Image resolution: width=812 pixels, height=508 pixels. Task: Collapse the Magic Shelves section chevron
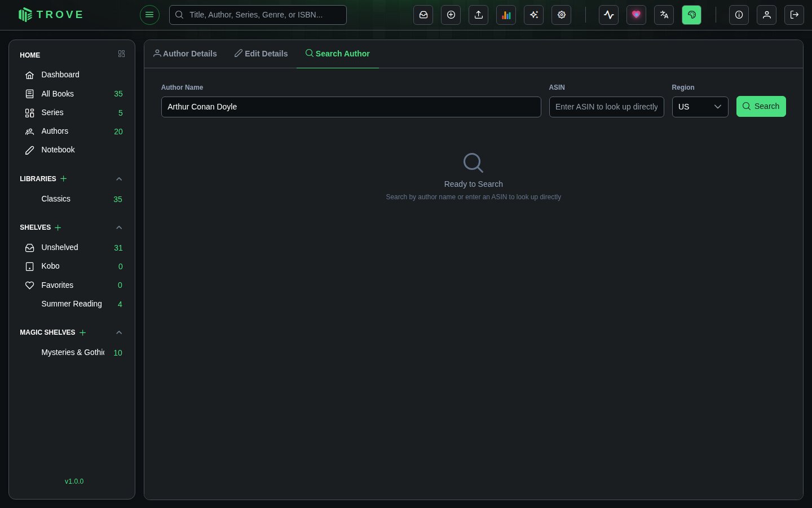pos(119,332)
